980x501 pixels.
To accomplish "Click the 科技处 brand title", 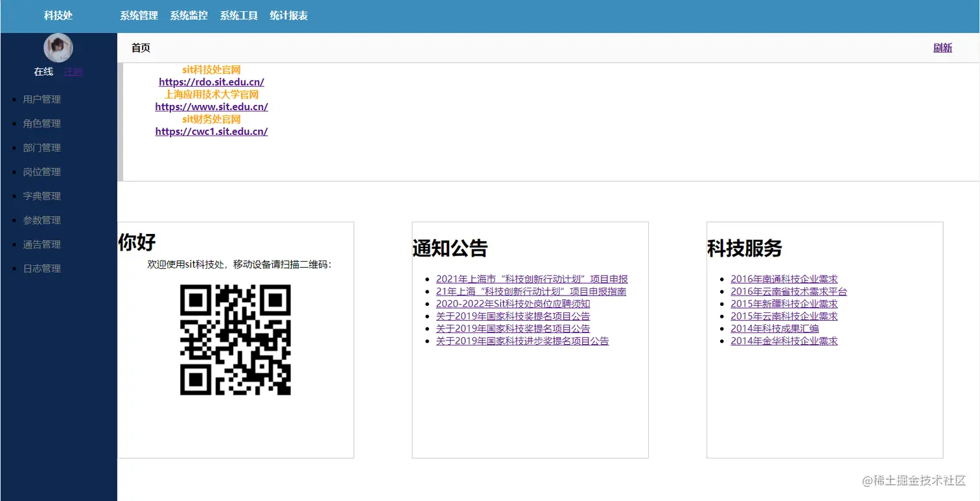I will click(58, 16).
